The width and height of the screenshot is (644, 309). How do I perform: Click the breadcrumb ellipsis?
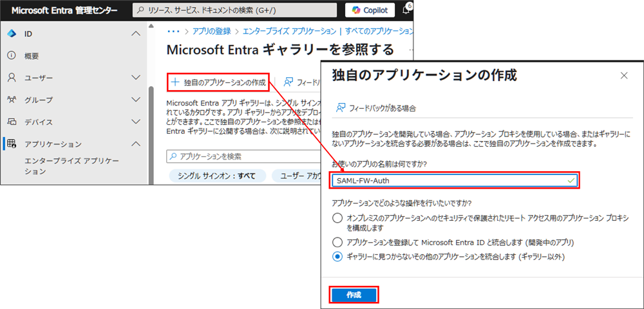click(x=173, y=31)
